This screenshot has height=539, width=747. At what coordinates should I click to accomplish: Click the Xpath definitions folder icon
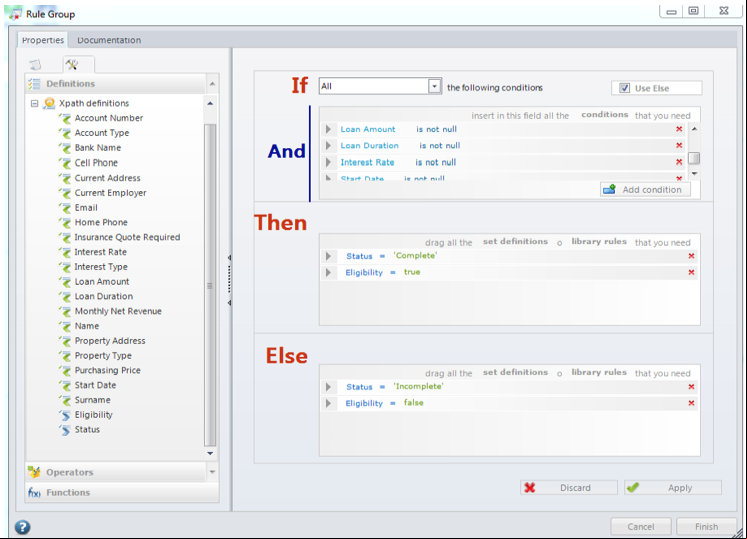pyautogui.click(x=49, y=103)
